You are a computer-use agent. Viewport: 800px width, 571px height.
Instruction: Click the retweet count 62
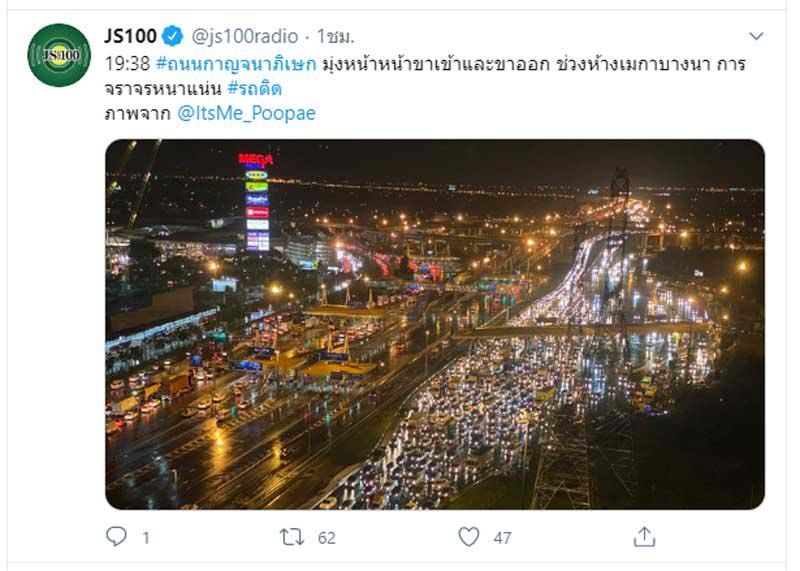coord(327,538)
